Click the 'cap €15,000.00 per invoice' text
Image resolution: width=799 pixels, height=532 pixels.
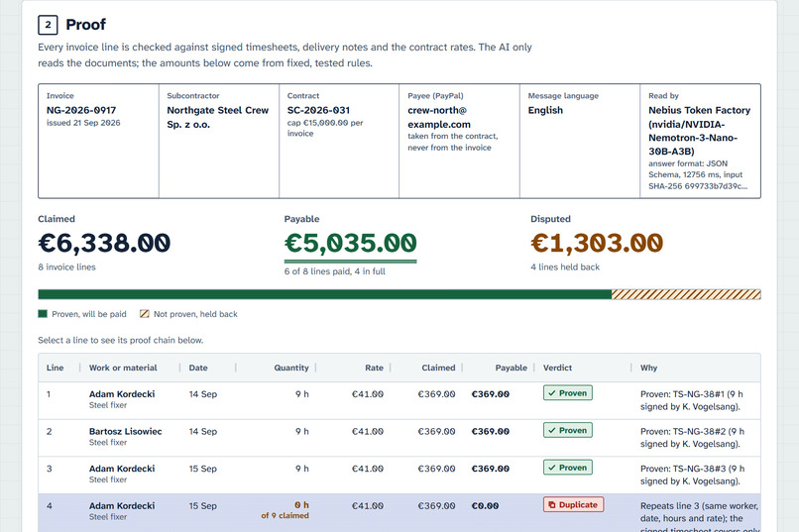tap(325, 128)
